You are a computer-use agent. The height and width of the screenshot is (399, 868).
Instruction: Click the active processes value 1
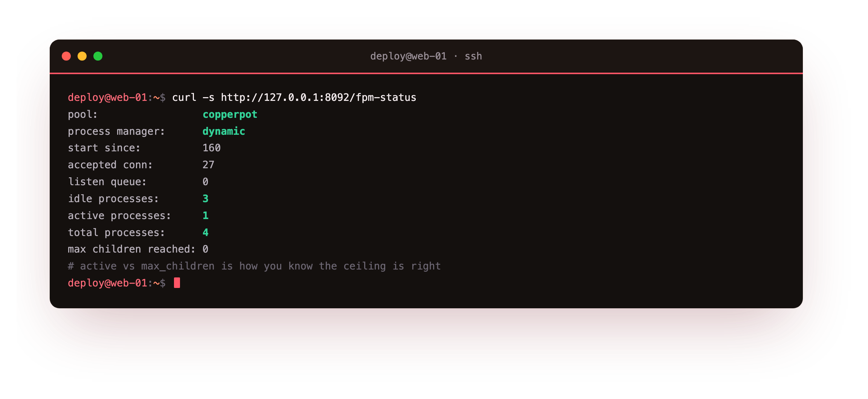coord(206,216)
